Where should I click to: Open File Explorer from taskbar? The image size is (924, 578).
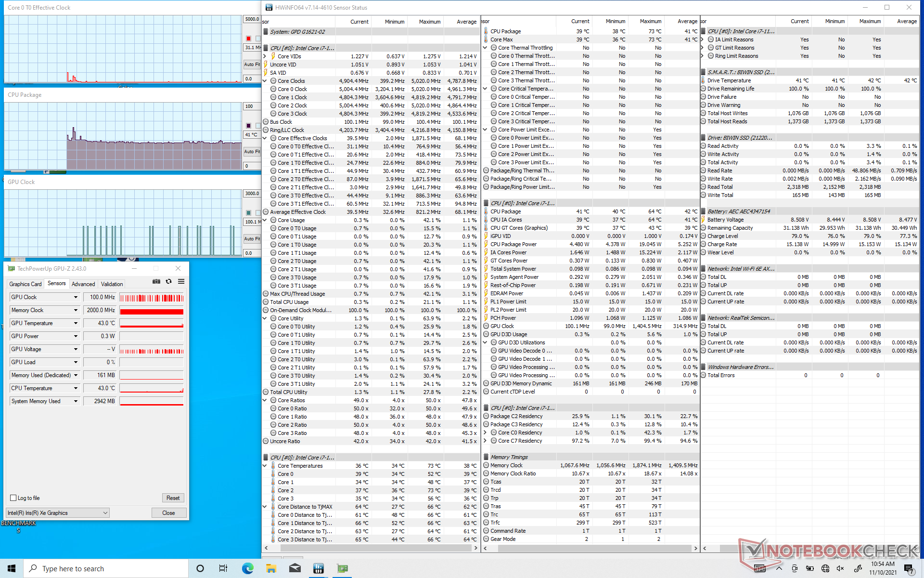(x=271, y=568)
